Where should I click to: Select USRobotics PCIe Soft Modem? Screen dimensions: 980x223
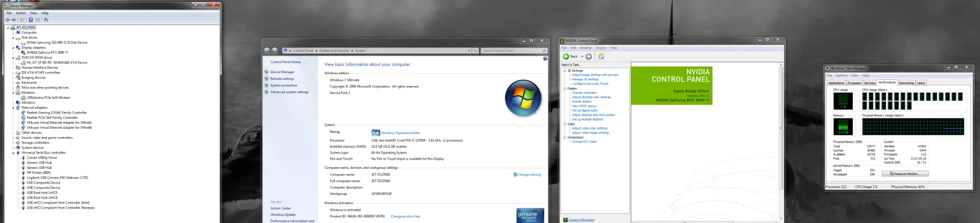[x=48, y=98]
